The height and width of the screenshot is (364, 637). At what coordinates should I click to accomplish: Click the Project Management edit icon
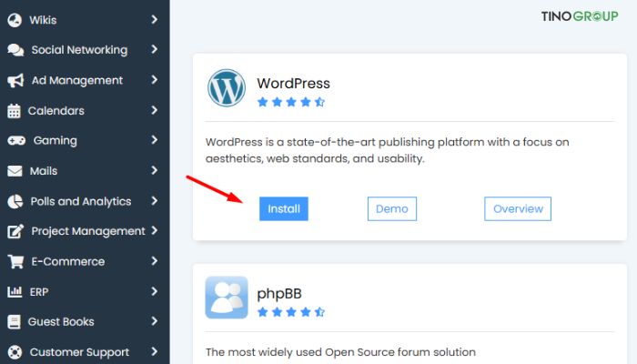tap(15, 231)
